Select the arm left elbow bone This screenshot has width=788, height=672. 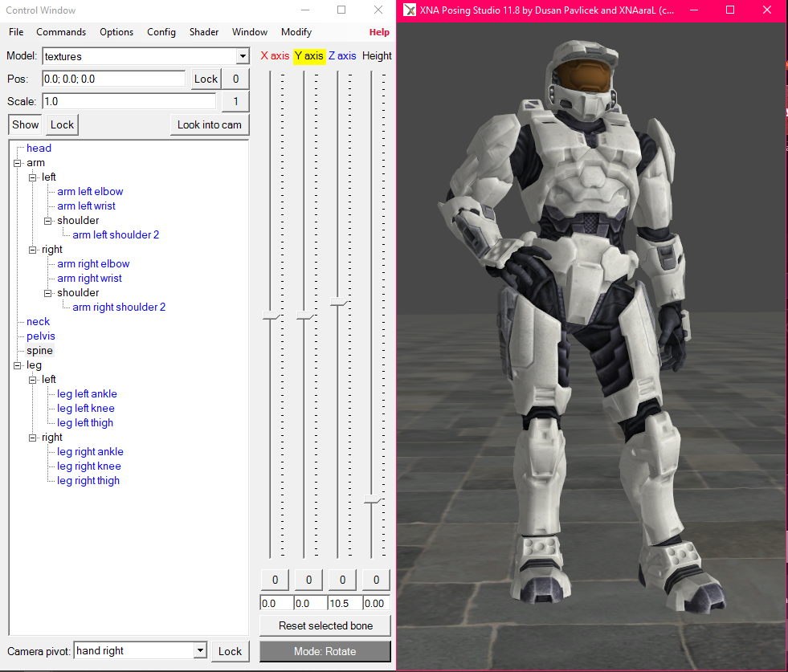pyautogui.click(x=90, y=192)
